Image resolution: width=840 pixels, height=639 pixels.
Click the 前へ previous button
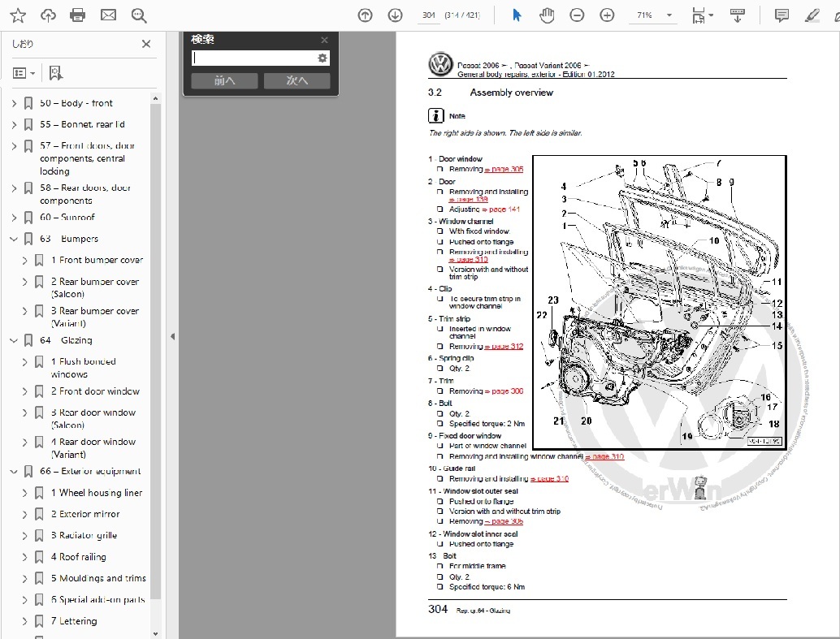pyautogui.click(x=224, y=81)
